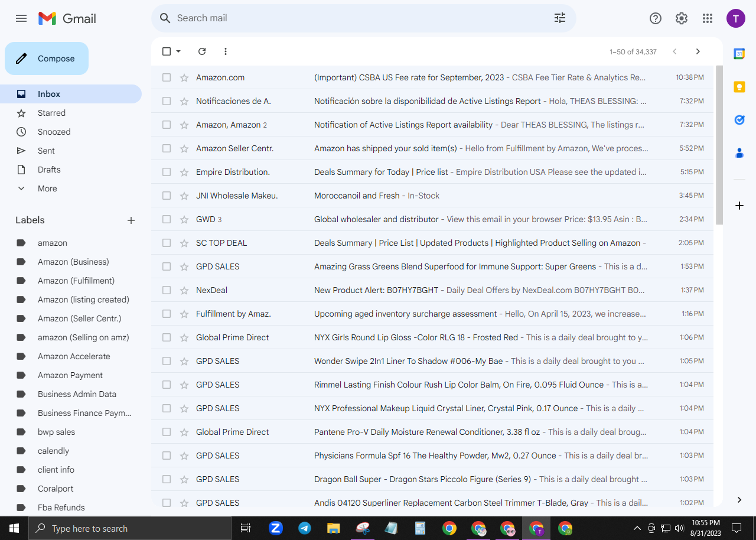Viewport: 756px width, 540px height.
Task: Select the GWD email checkbox
Action: (x=167, y=219)
